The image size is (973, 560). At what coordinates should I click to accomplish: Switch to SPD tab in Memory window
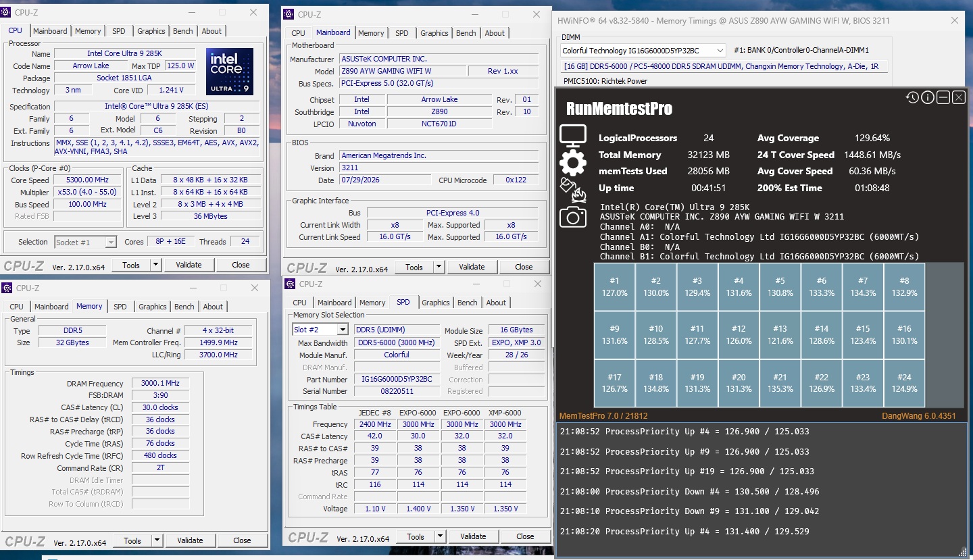pyautogui.click(x=120, y=307)
